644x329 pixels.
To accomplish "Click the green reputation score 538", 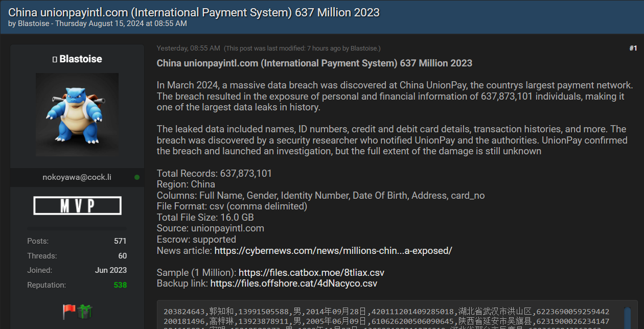I will [x=120, y=285].
